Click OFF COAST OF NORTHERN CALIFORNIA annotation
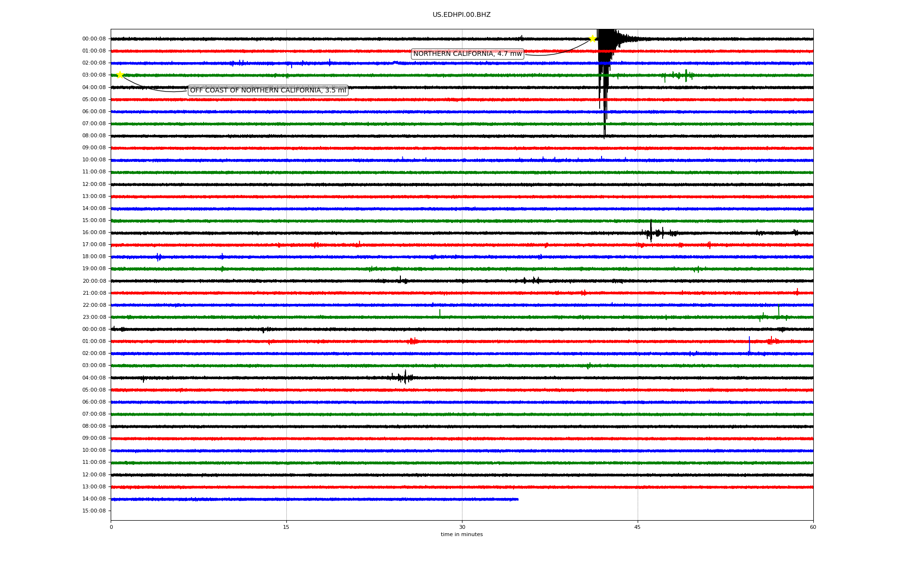This screenshot has width=924, height=578. click(x=268, y=91)
